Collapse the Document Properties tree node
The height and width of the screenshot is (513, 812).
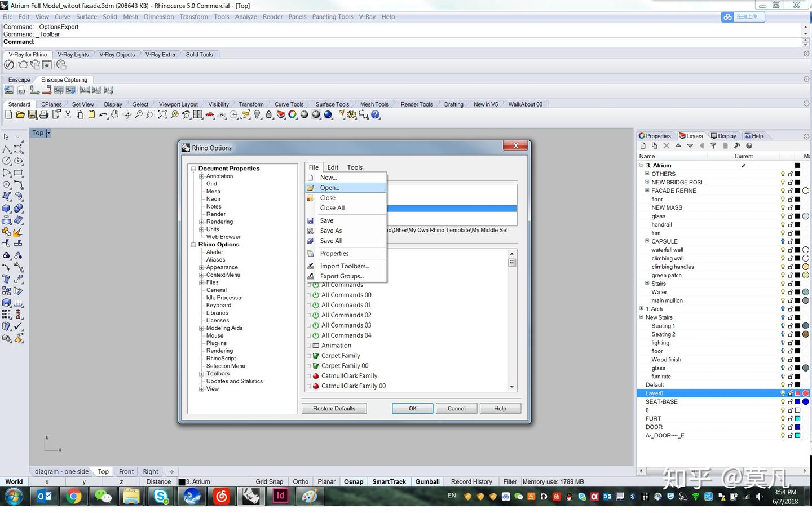pos(193,169)
